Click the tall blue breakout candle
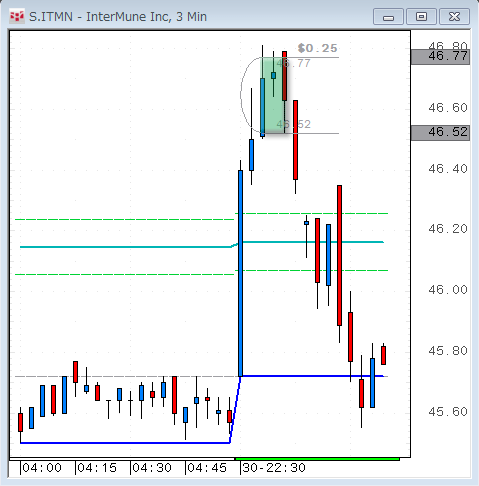Screen dimensions: 479x486 pos(240,273)
